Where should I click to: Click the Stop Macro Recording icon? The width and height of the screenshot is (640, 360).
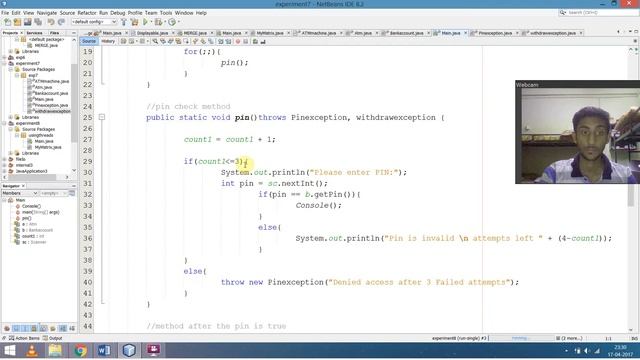point(246,41)
